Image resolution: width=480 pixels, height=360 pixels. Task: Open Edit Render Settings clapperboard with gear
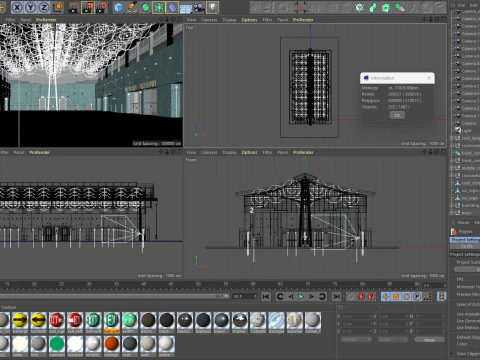click(x=102, y=7)
